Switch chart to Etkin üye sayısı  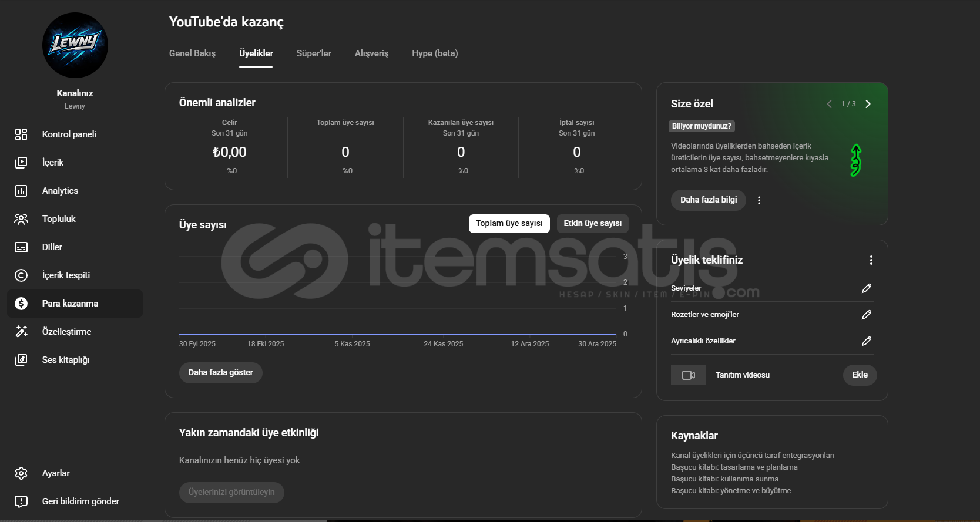tap(592, 224)
